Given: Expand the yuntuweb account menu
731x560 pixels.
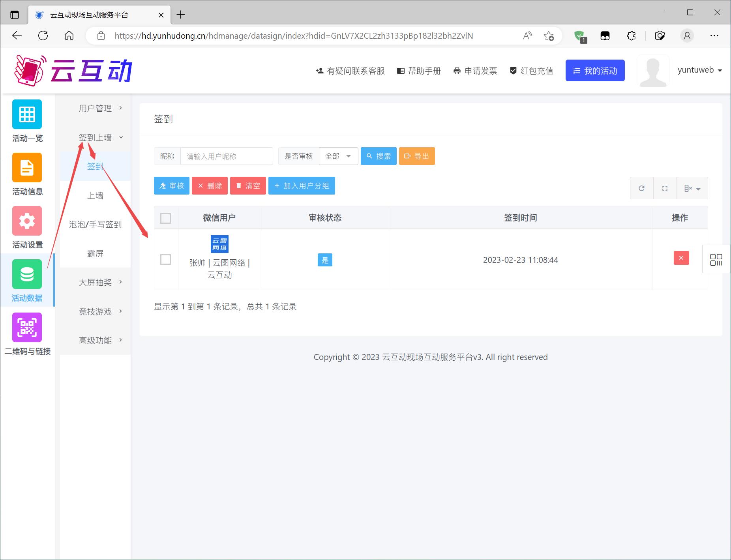Looking at the screenshot, I should (699, 70).
